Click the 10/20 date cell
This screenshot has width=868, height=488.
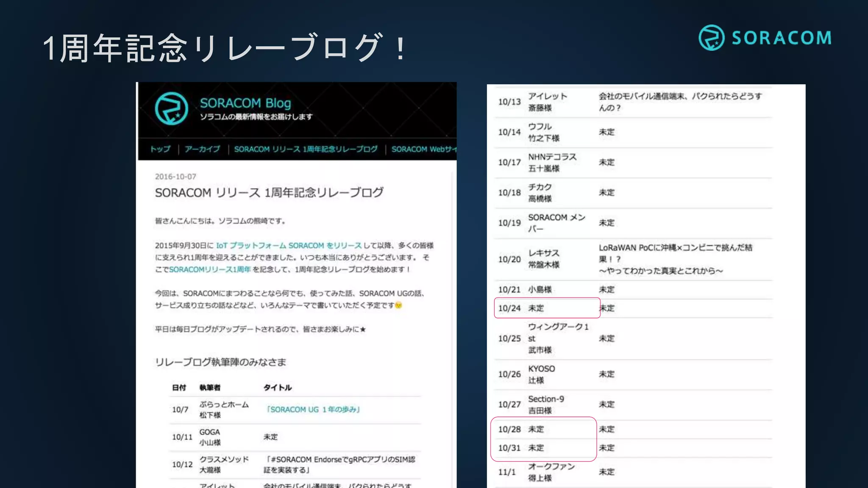[509, 259]
